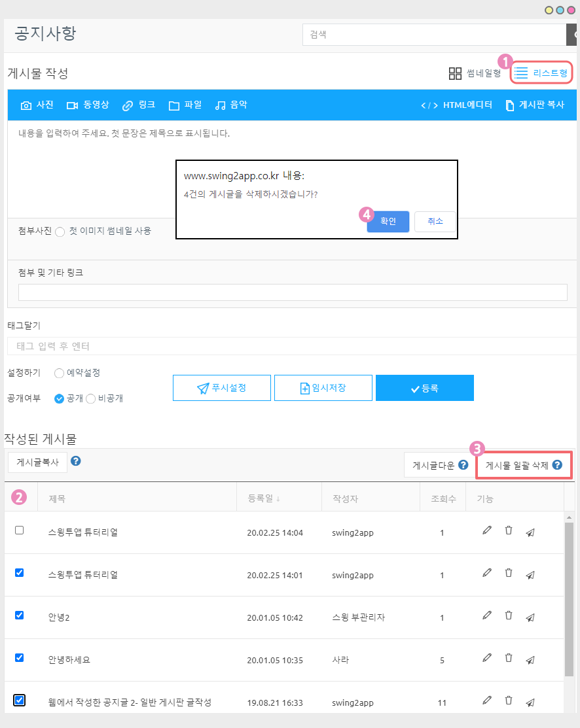Click help icon next to 게시글복사

[76, 461]
